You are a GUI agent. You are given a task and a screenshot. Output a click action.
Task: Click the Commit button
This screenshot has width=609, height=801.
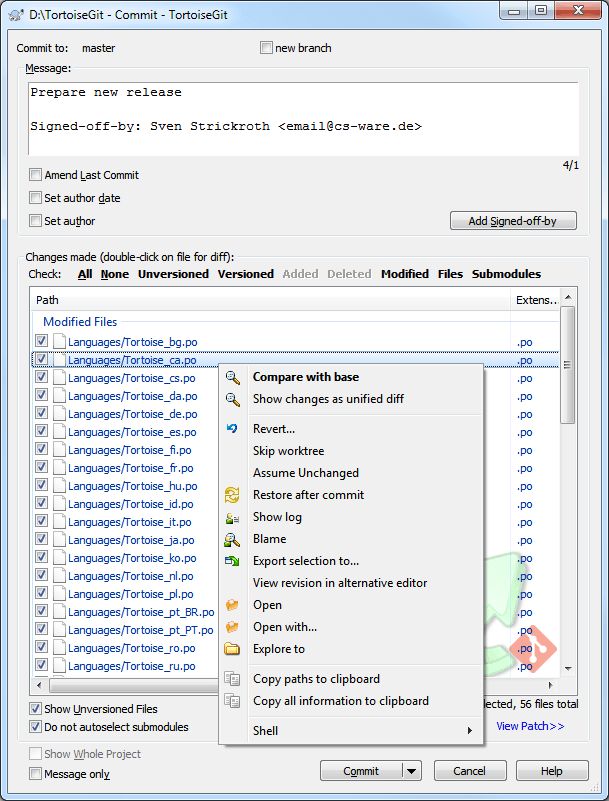pos(361,771)
